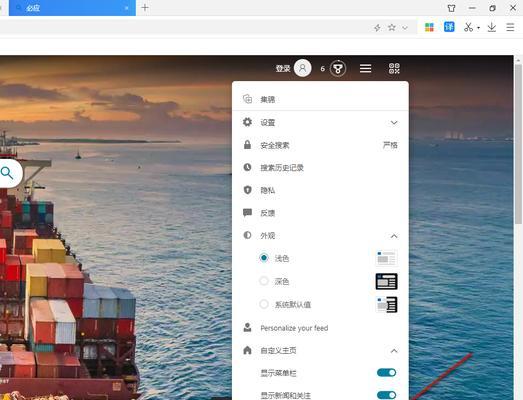Collapse the 自定义主页 section

(394, 351)
